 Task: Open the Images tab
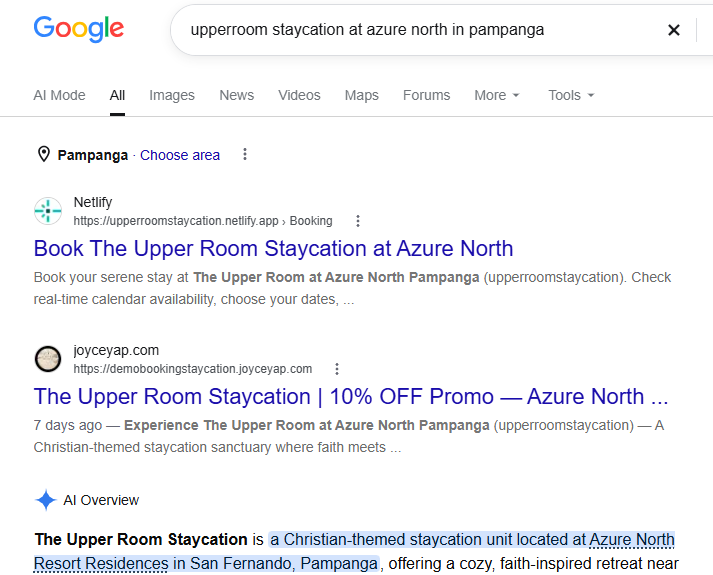(172, 95)
